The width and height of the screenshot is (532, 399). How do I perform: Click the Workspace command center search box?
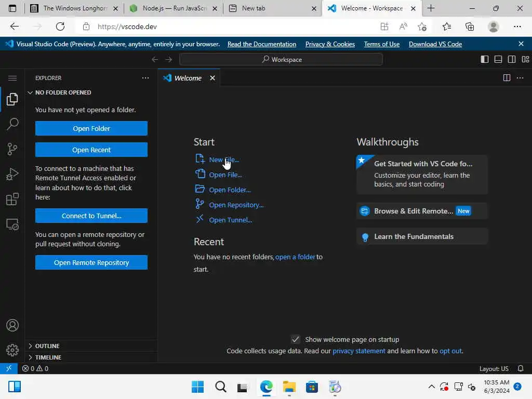pyautogui.click(x=281, y=59)
